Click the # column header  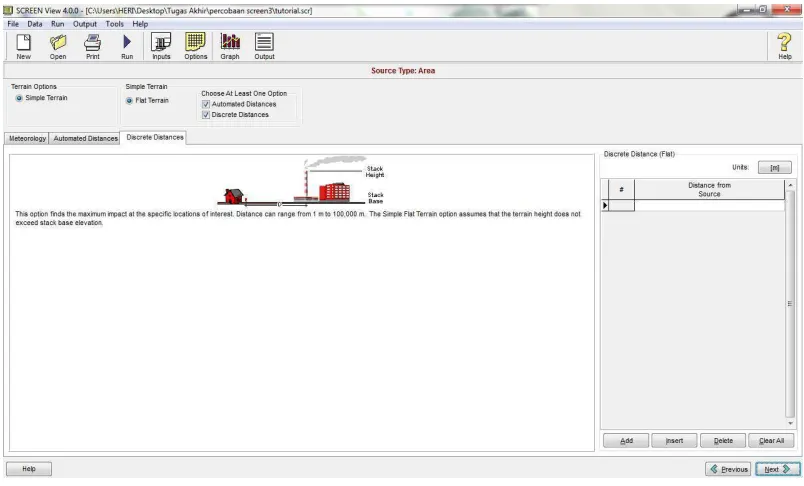(x=621, y=190)
